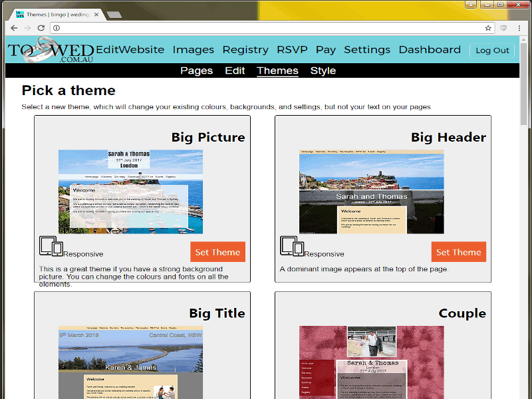Open the Chrome three-dot menu
The height and width of the screenshot is (399, 532).
coord(519,28)
